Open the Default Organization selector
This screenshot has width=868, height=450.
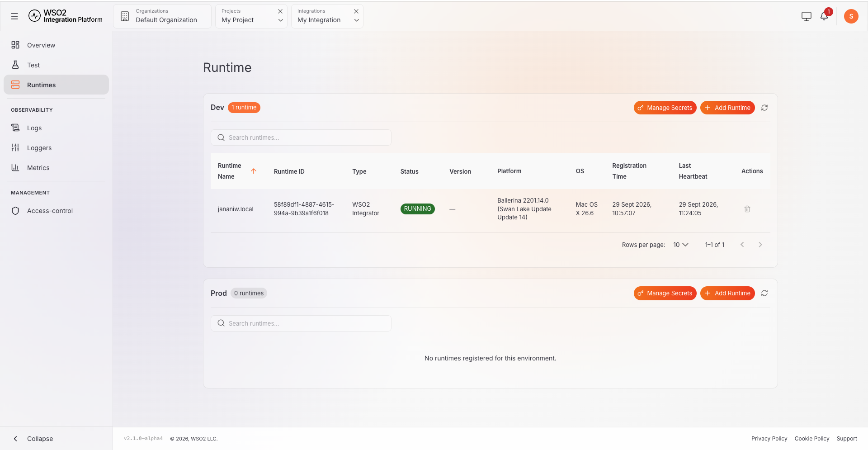[x=162, y=16]
